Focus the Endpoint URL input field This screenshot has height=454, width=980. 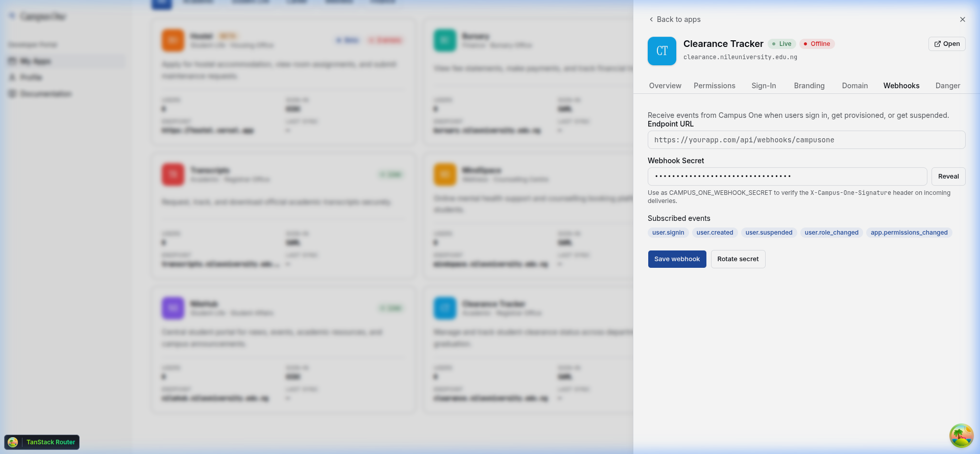(806, 140)
